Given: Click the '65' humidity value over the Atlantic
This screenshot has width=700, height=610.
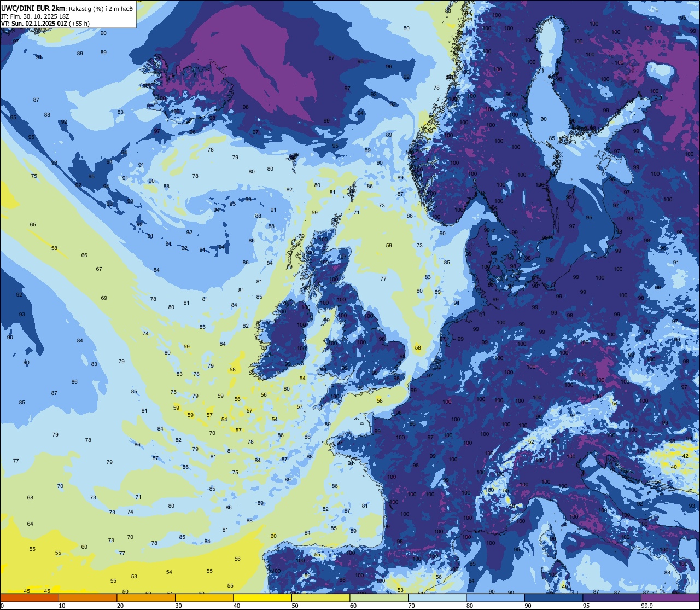Looking at the screenshot, I should click(33, 225).
